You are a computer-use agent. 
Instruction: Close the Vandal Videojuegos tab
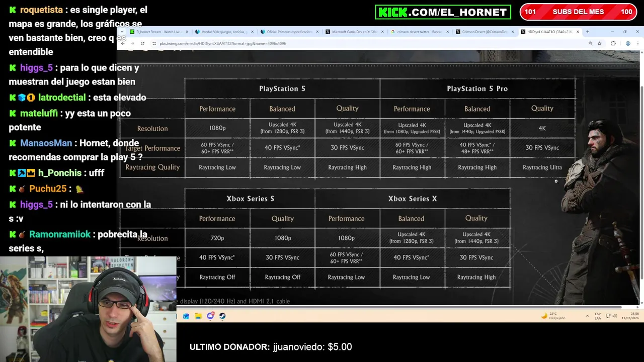[x=252, y=32]
